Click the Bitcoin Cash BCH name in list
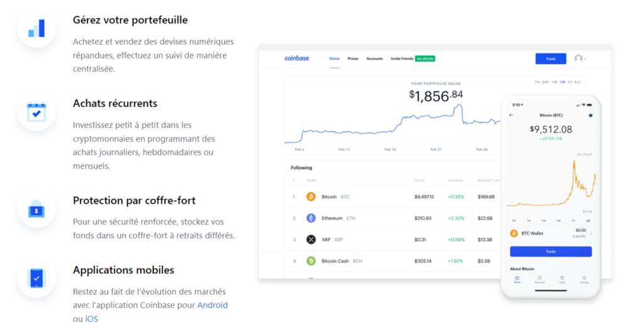 tap(341, 261)
